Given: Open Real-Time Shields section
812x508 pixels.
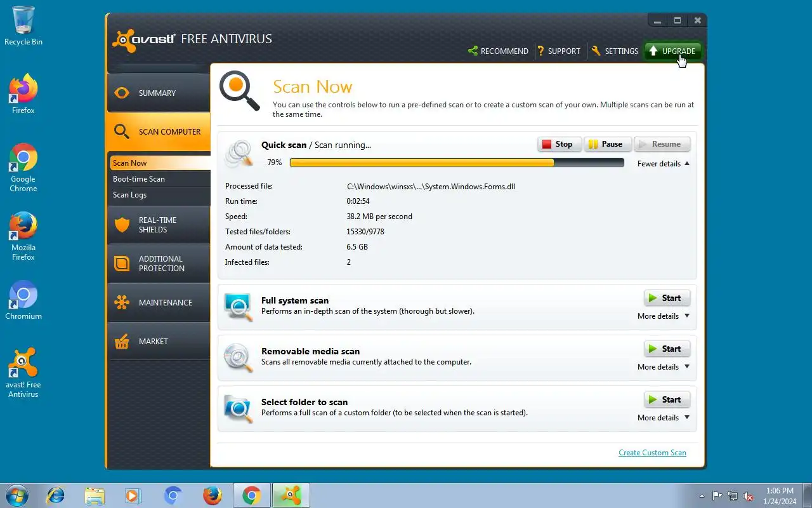Looking at the screenshot, I should [159, 225].
